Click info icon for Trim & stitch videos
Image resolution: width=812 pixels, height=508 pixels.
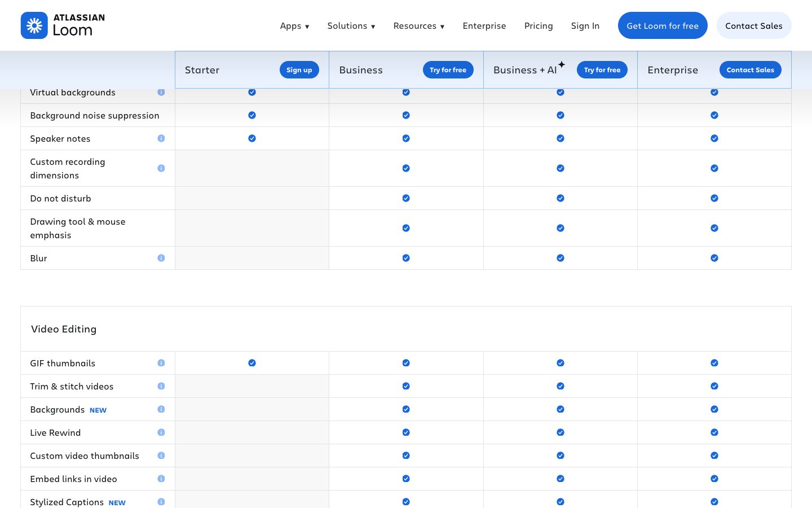[x=161, y=386]
